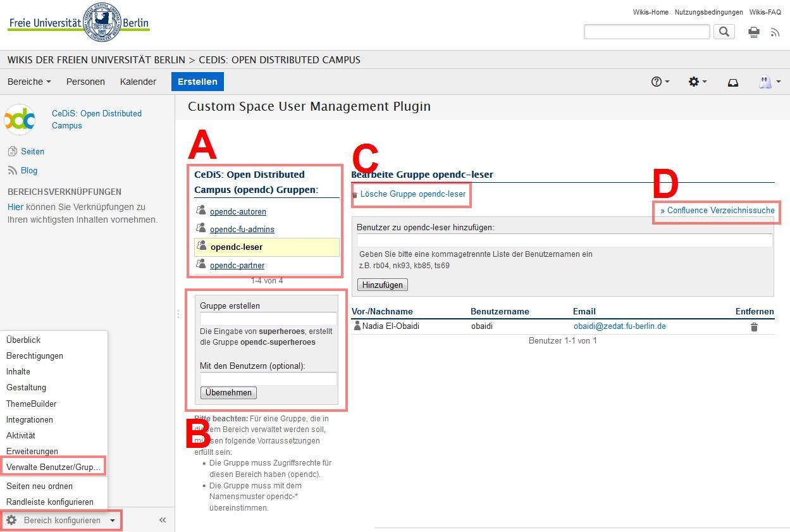Screen dimensions: 790x532
Task: Click the Gruppe erstellen name field
Action: (268, 318)
